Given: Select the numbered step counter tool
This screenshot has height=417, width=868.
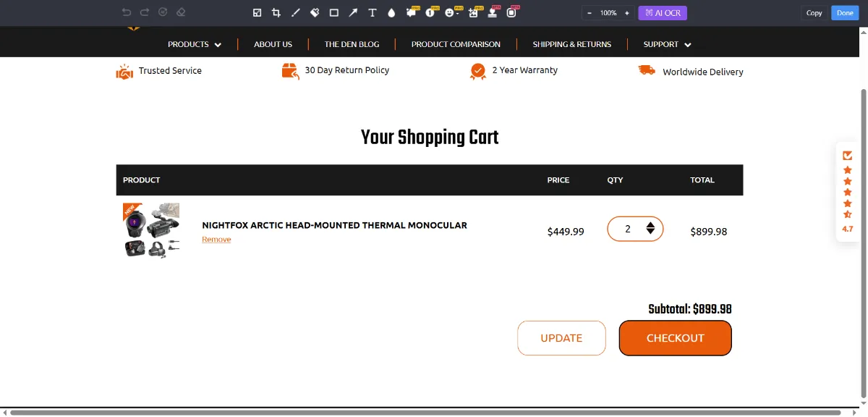Looking at the screenshot, I should 430,12.
